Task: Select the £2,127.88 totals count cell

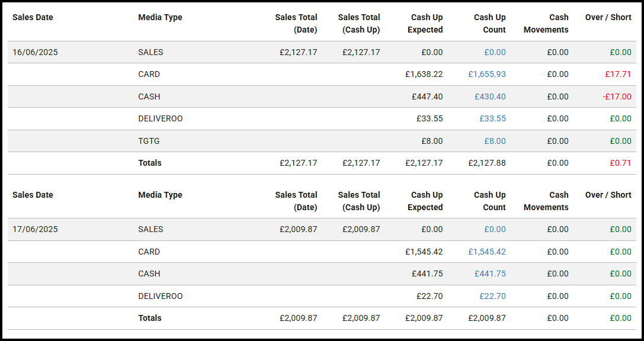Action: (x=487, y=163)
